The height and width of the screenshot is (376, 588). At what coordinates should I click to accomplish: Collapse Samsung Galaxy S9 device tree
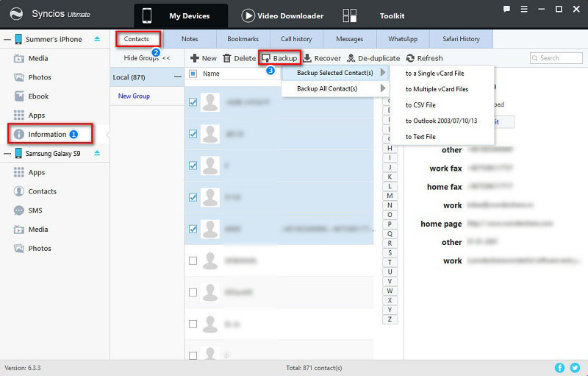(x=7, y=153)
